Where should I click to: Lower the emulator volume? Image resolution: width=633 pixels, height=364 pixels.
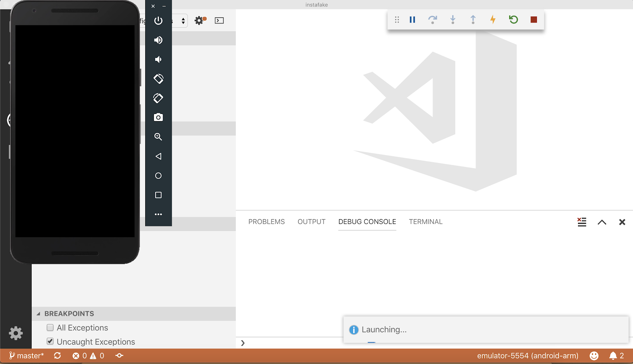coord(158,59)
